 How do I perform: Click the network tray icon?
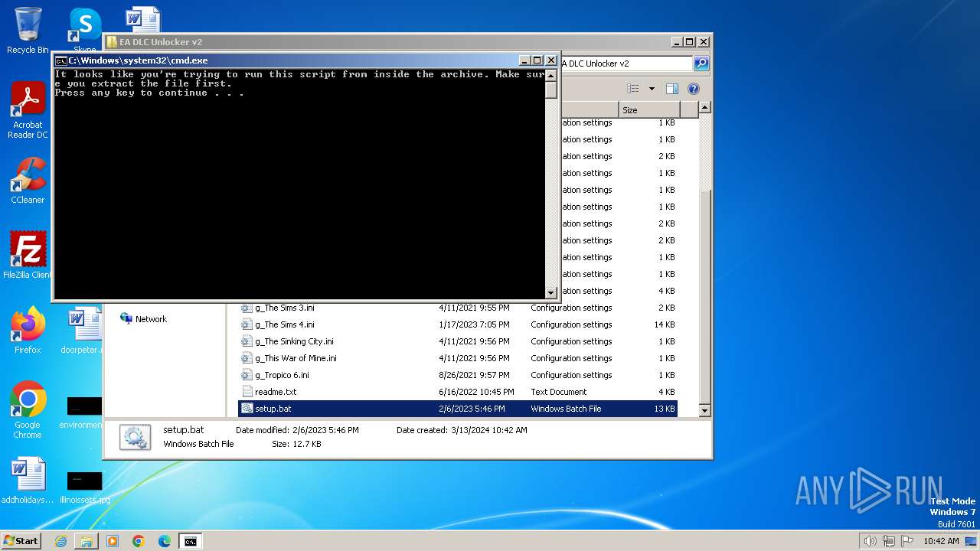[887, 541]
